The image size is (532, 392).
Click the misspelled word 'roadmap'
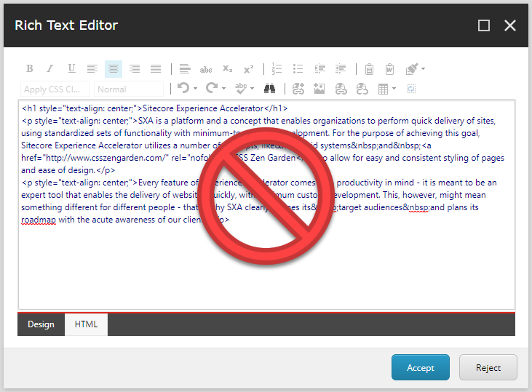point(39,220)
